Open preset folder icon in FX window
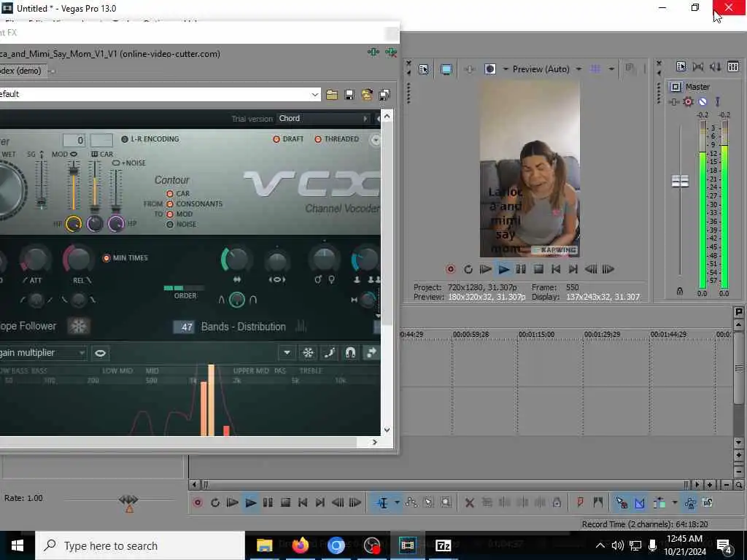The height and width of the screenshot is (560, 747). click(x=332, y=94)
